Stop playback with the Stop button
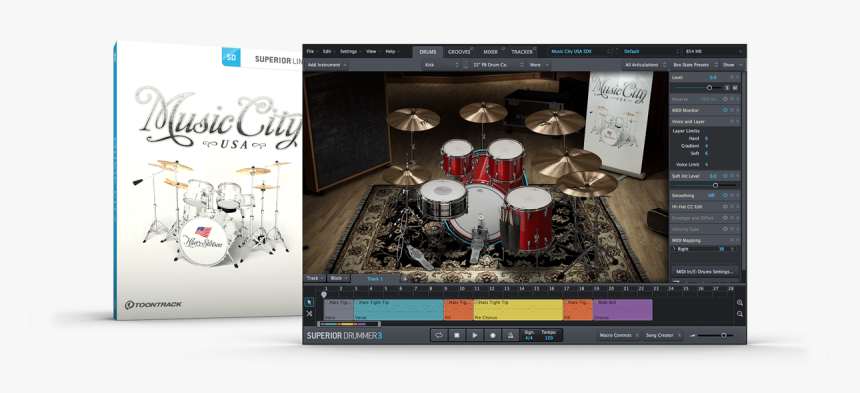This screenshot has height=393, width=860. (456, 335)
